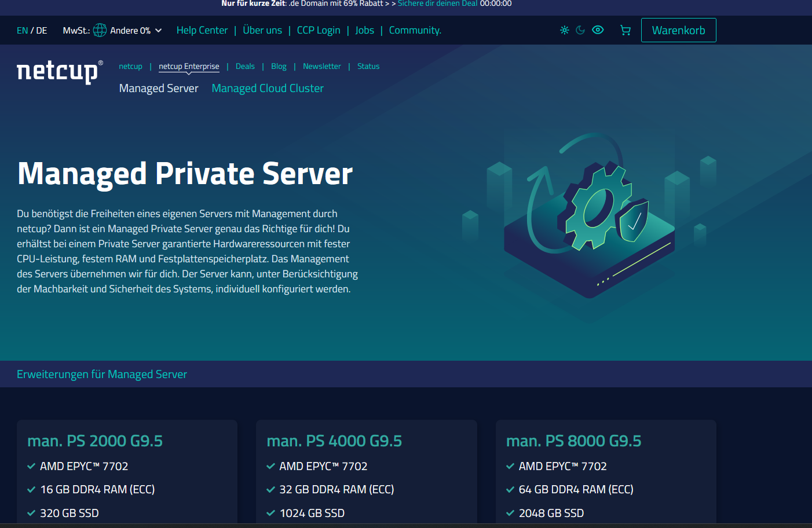Click the Sichere dir deinen Deal banner link
The width and height of the screenshot is (812, 528).
pyautogui.click(x=437, y=3)
